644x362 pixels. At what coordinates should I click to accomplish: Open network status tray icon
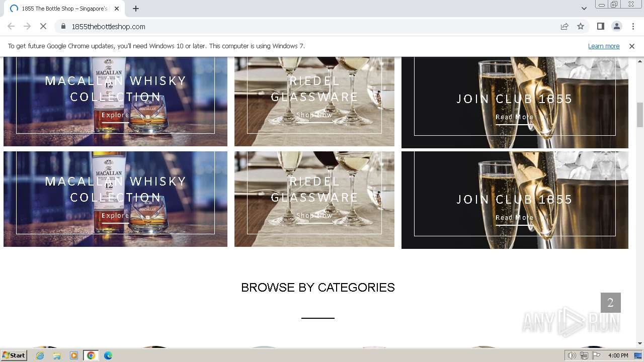[584, 355]
